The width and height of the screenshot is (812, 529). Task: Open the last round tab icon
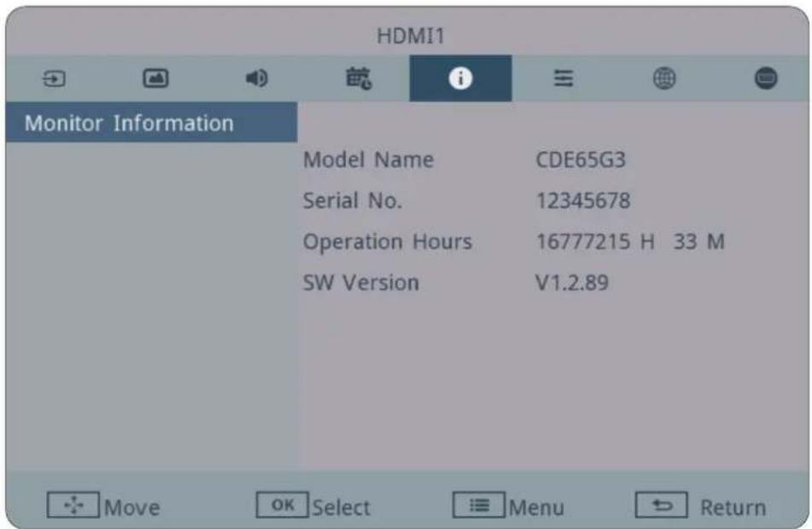(x=766, y=78)
